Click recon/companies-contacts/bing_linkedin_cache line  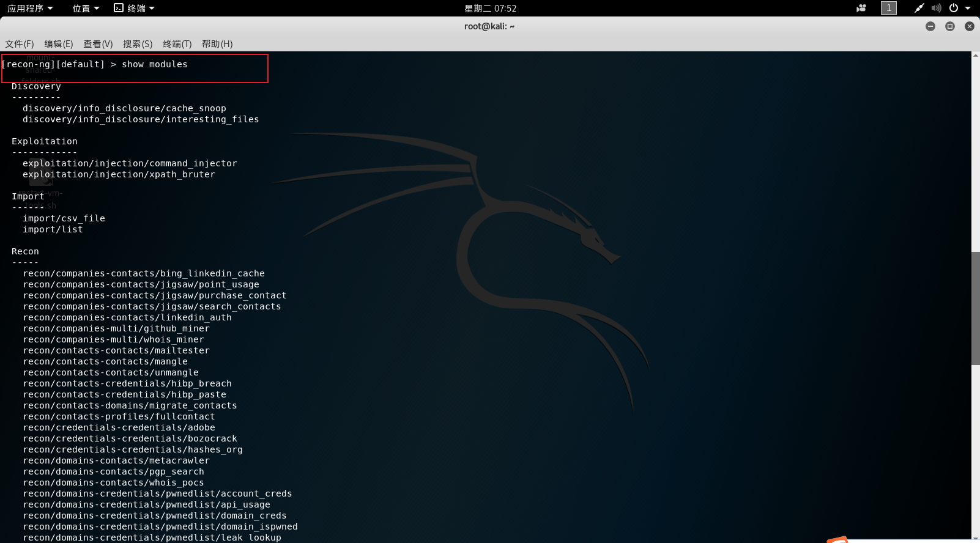coord(144,273)
